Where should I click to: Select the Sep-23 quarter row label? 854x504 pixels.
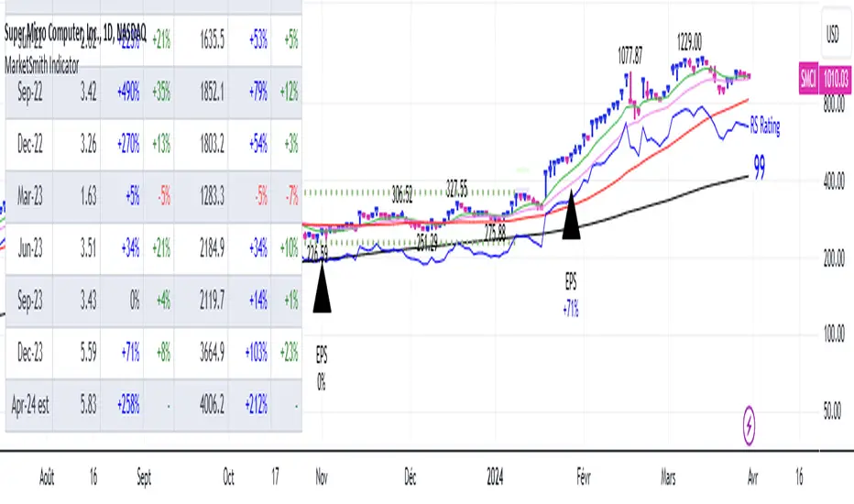(x=29, y=301)
